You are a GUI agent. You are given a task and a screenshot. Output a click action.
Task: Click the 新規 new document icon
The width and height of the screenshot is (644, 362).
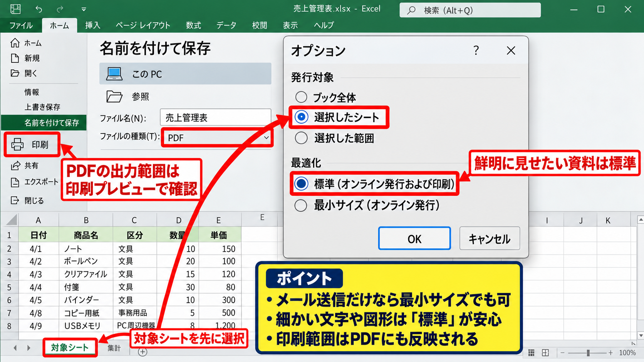[x=15, y=58]
